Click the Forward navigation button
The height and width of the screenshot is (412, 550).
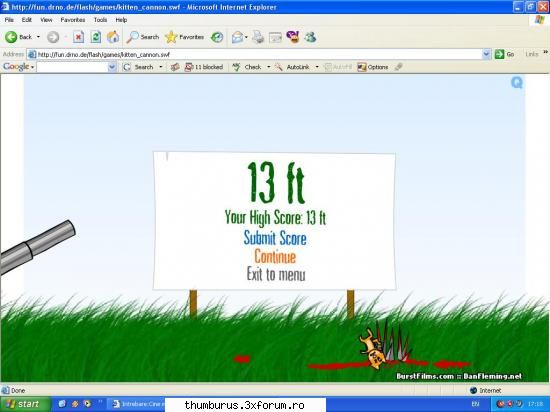point(53,37)
